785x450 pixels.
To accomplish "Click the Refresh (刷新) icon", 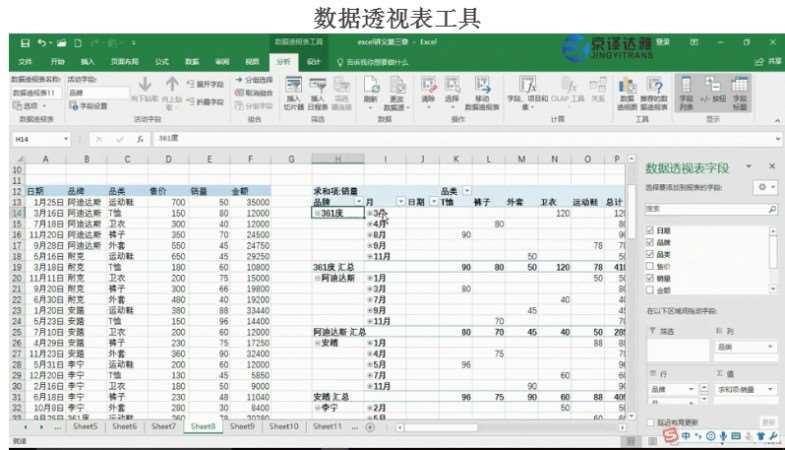I will (x=370, y=85).
